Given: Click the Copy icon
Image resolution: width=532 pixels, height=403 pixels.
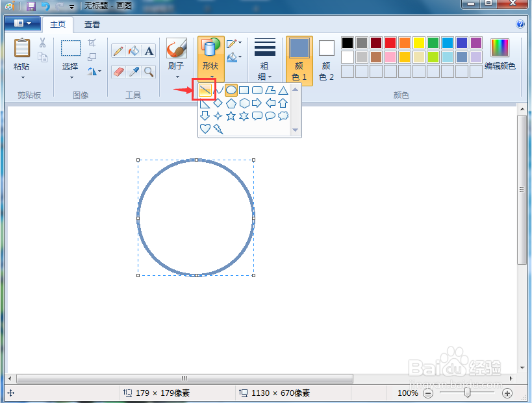Looking at the screenshot, I should click(x=42, y=57).
